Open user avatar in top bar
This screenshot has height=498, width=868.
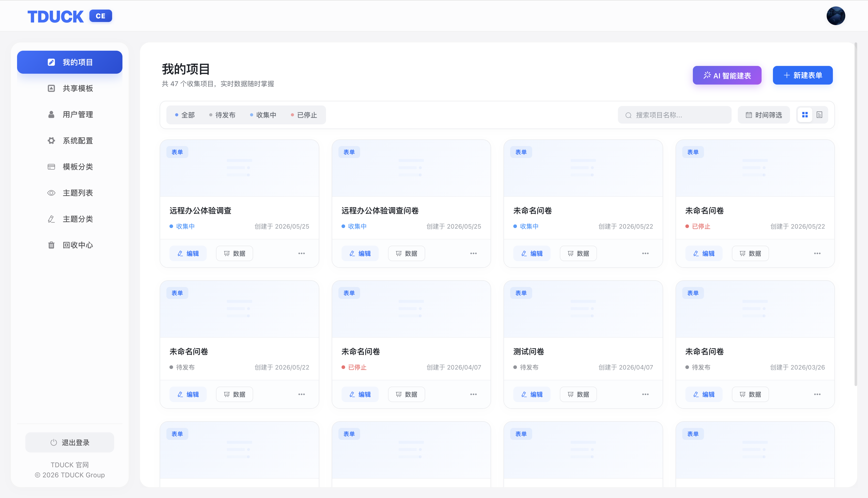[835, 16]
